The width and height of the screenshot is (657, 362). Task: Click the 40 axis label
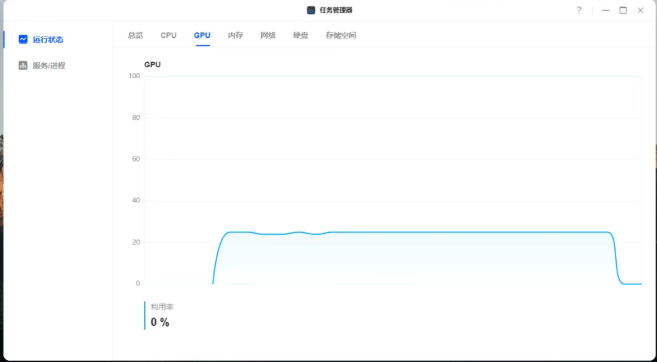[x=136, y=201]
